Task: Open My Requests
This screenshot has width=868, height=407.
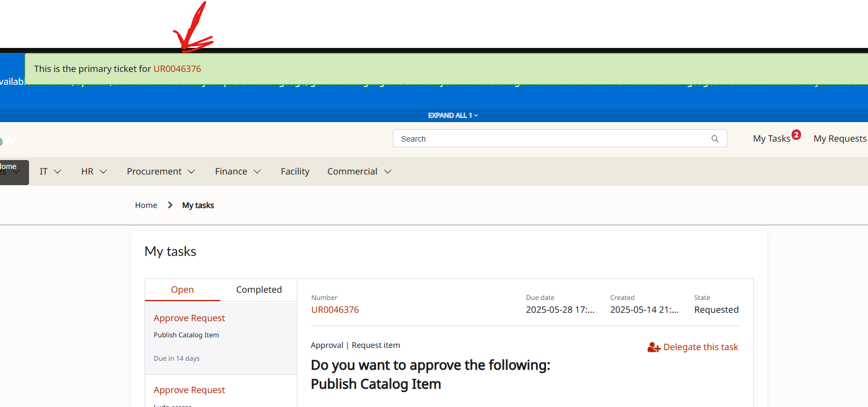Action: pos(840,138)
